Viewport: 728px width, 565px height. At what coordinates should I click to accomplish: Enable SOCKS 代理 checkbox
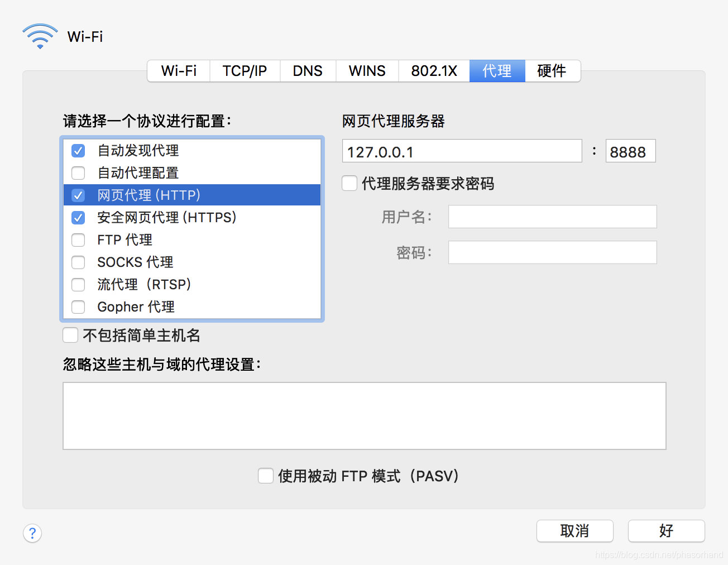click(78, 262)
